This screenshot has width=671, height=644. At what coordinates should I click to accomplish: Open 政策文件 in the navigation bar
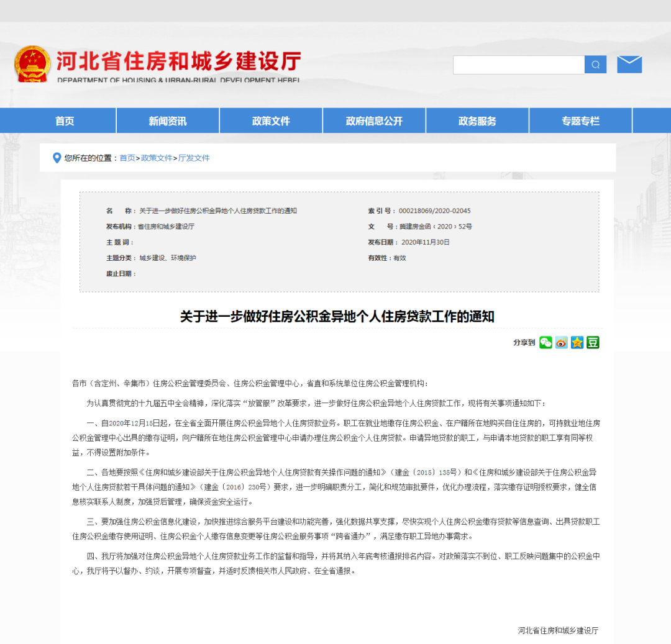(271, 121)
